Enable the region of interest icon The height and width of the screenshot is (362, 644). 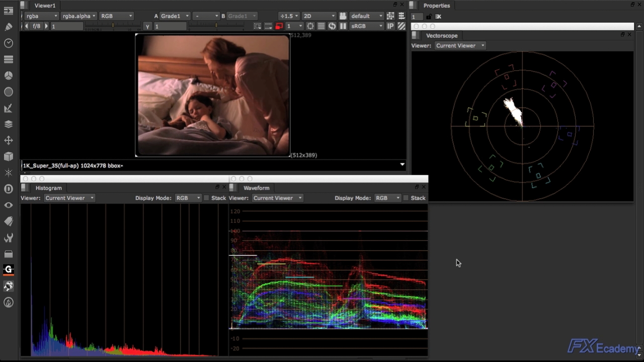click(268, 26)
